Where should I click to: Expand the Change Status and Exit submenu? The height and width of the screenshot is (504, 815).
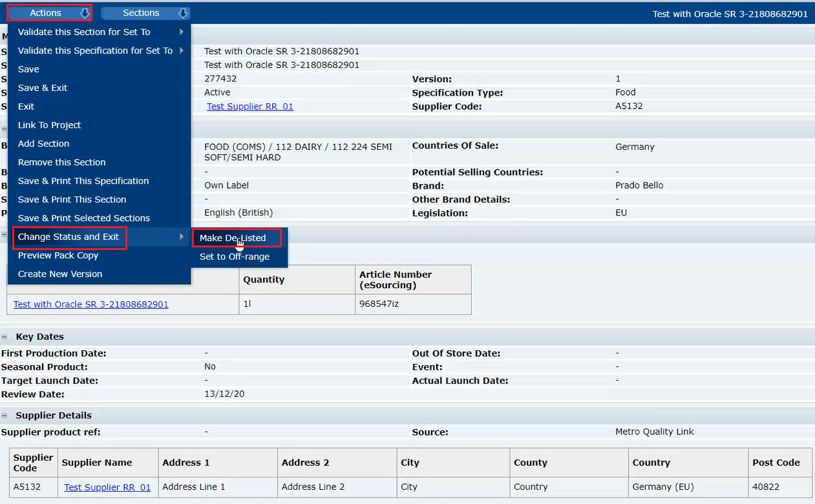tap(70, 237)
